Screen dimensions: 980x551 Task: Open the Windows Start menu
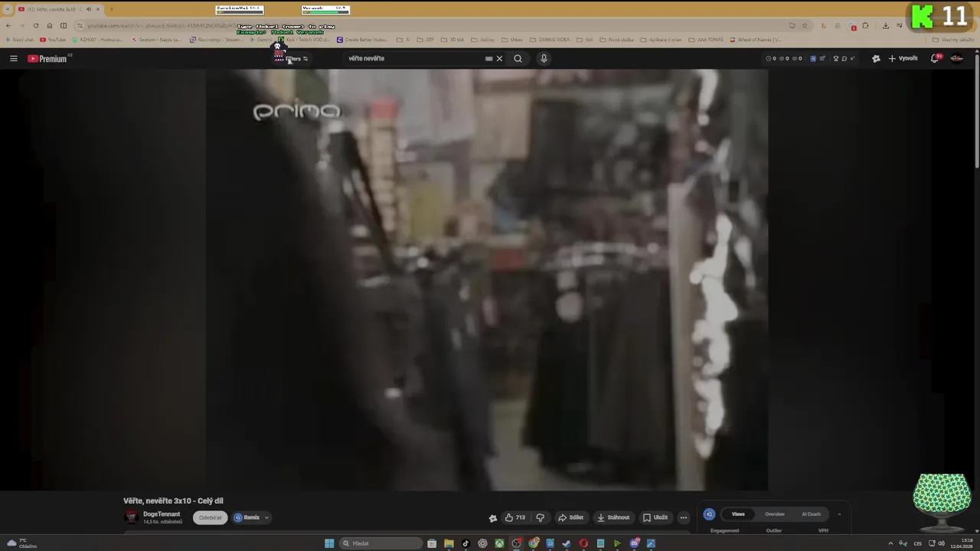click(x=329, y=543)
